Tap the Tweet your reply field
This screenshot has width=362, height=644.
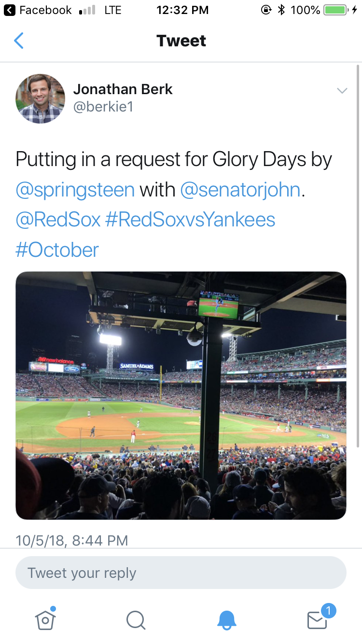(x=181, y=573)
